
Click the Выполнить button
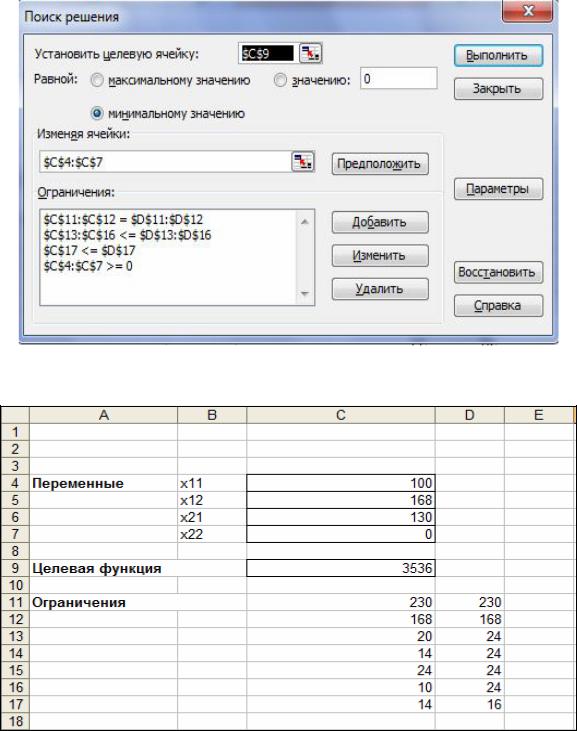498,55
